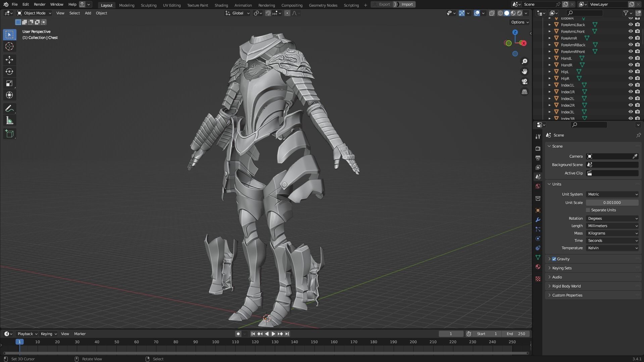This screenshot has width=644, height=362.
Task: Open the Render menu
Action: [40, 4]
